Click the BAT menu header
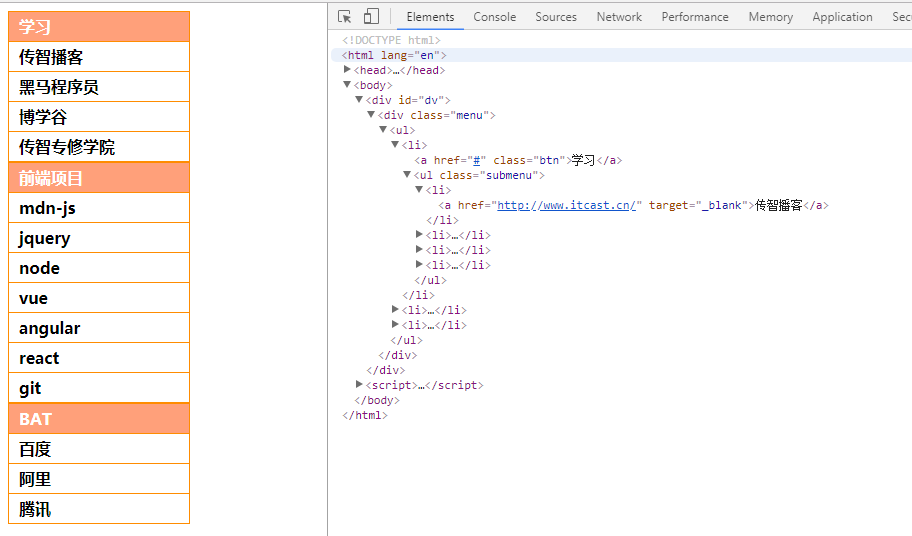The width and height of the screenshot is (912, 536). [x=98, y=419]
